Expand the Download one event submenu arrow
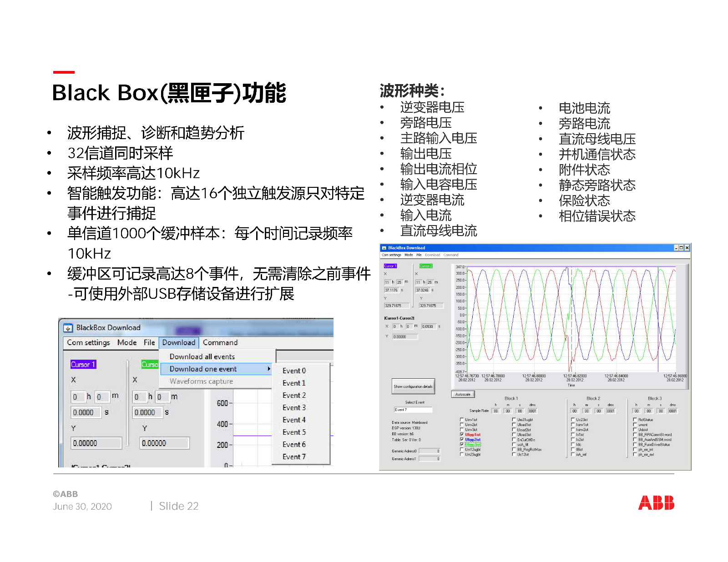The width and height of the screenshot is (728, 562). click(269, 369)
